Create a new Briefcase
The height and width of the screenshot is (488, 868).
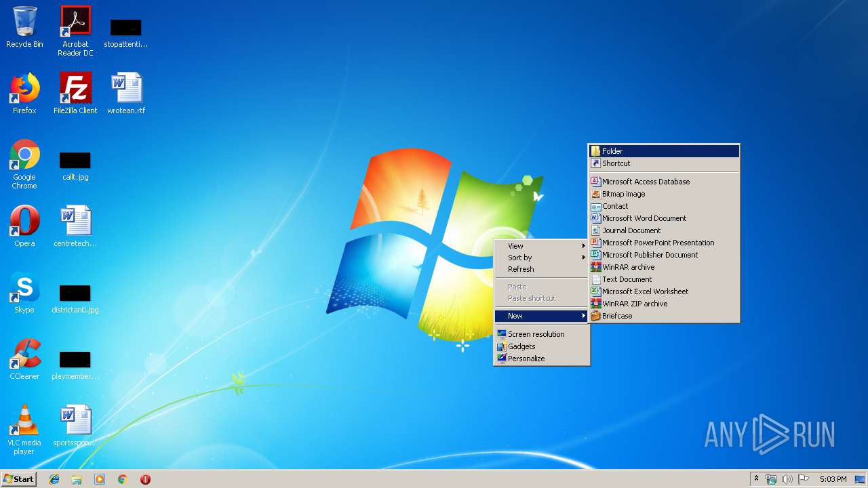click(x=664, y=316)
